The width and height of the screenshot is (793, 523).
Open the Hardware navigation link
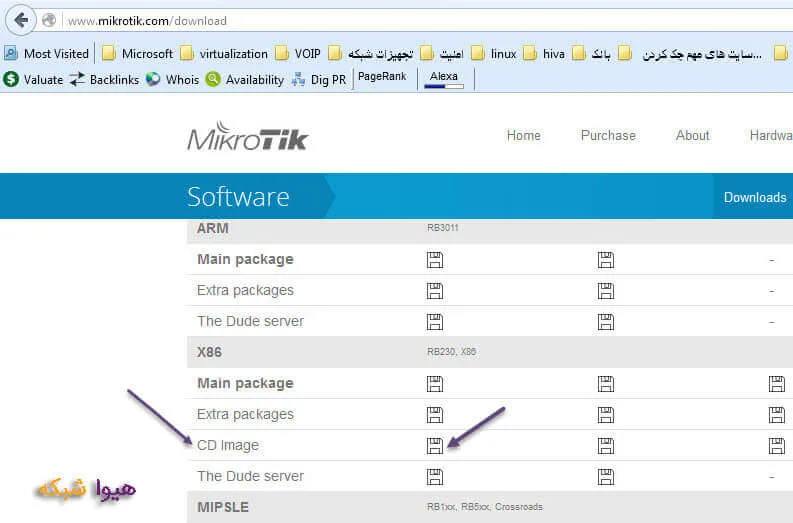(771, 136)
